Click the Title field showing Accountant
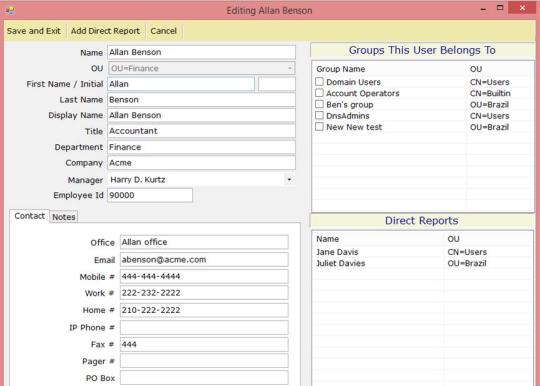The height and width of the screenshot is (386, 540). [201, 131]
